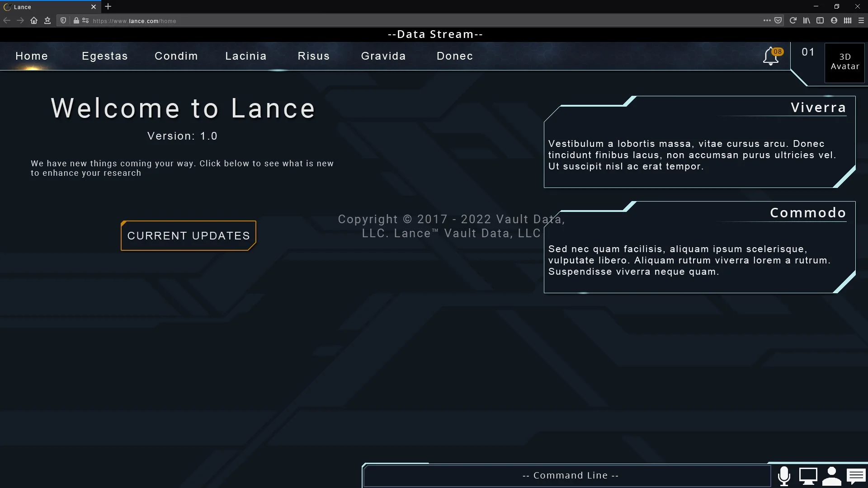Click the 01 counter near the avatar

808,52
